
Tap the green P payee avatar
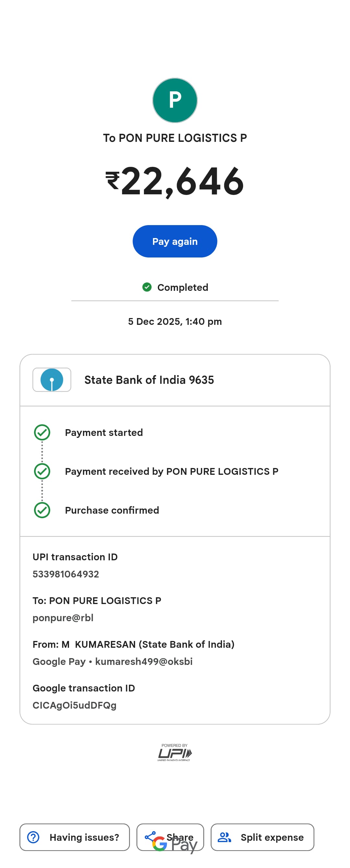point(175,100)
